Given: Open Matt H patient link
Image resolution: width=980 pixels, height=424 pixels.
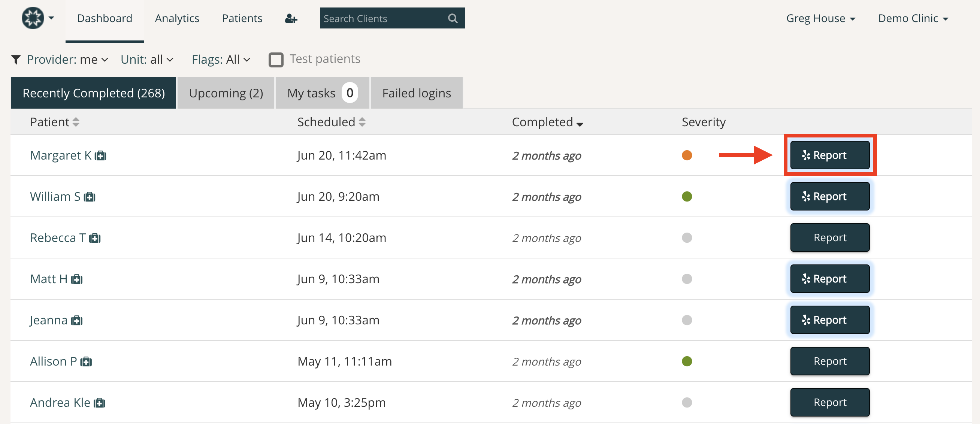Looking at the screenshot, I should click(49, 279).
